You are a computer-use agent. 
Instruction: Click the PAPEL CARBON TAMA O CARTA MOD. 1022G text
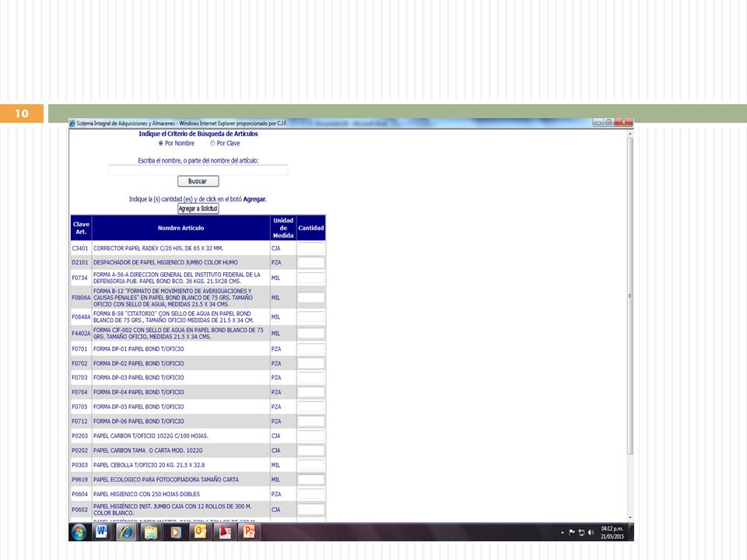pos(148,450)
